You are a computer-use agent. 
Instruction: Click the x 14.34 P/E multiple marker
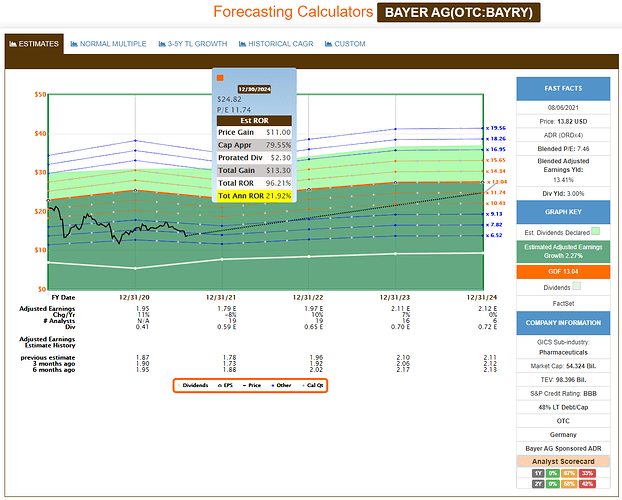coord(496,171)
